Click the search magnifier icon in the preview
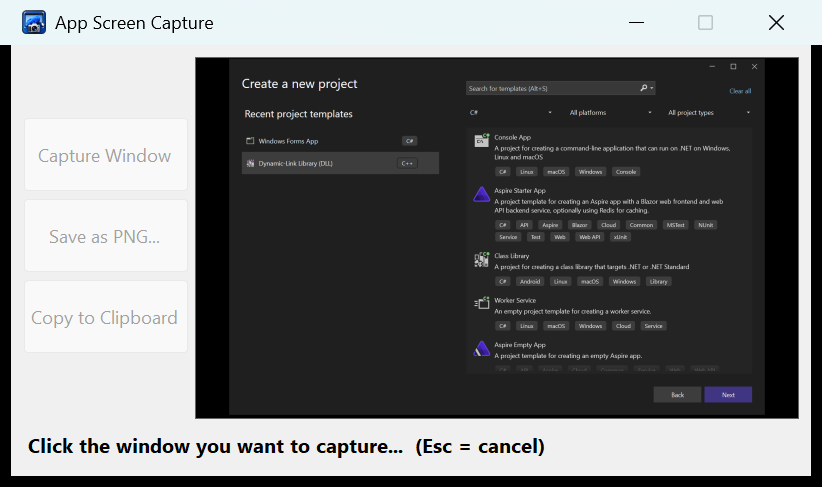The width and height of the screenshot is (822, 487). 644,88
